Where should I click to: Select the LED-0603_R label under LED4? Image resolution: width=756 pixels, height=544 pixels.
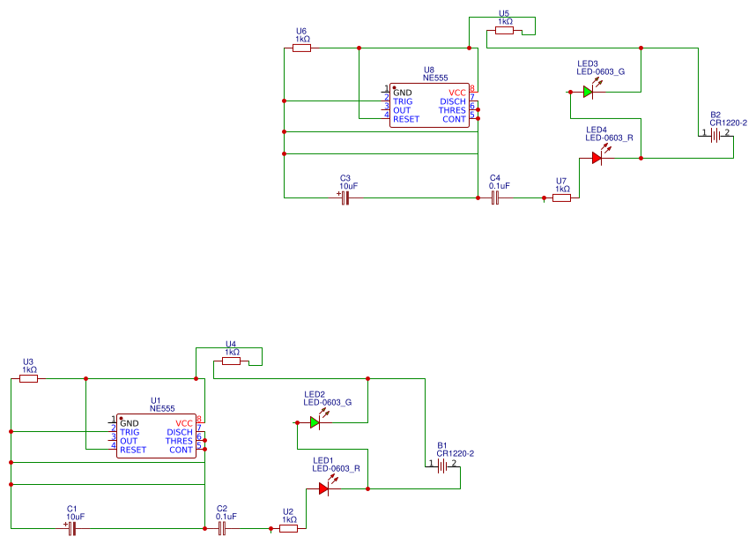click(610, 138)
